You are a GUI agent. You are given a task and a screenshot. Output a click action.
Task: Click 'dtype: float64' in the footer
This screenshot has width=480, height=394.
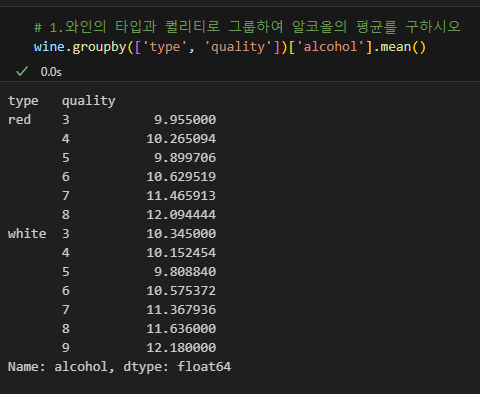177,367
